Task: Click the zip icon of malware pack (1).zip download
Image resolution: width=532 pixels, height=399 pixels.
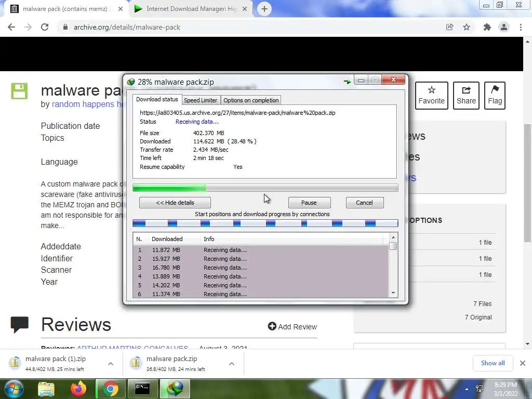Action: pos(15,363)
